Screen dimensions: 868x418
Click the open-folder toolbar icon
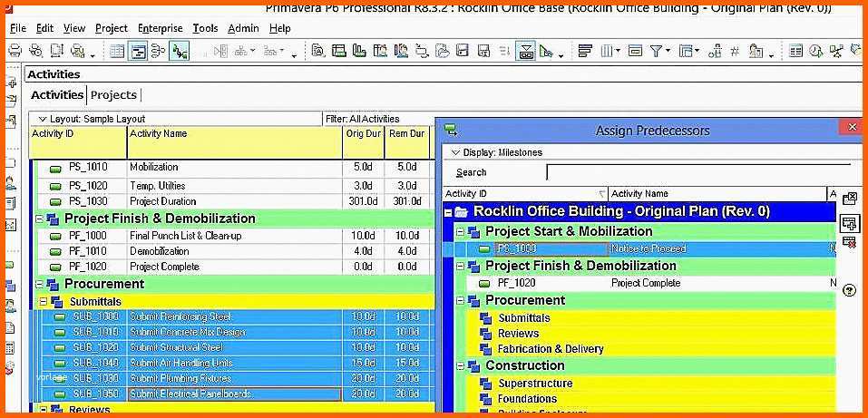pos(443,51)
